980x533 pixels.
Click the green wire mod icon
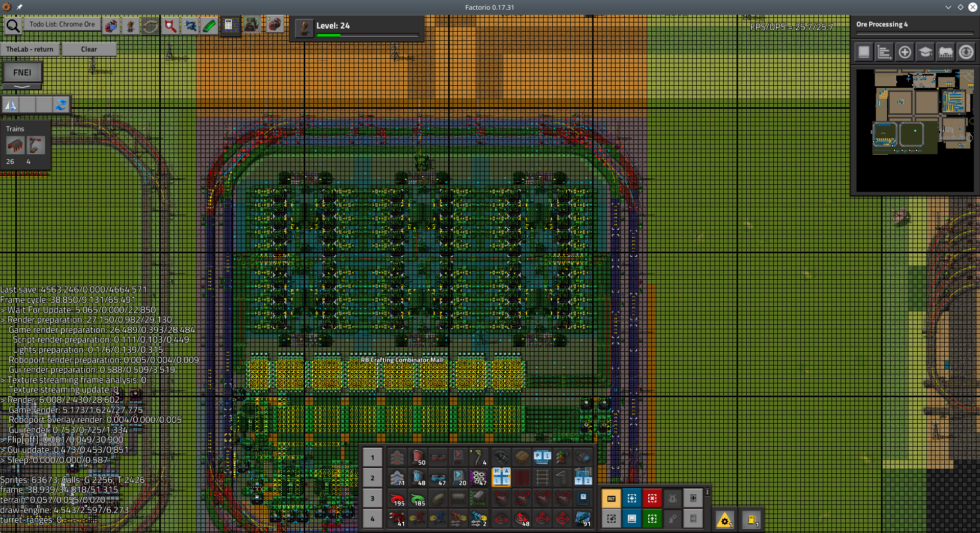[209, 26]
